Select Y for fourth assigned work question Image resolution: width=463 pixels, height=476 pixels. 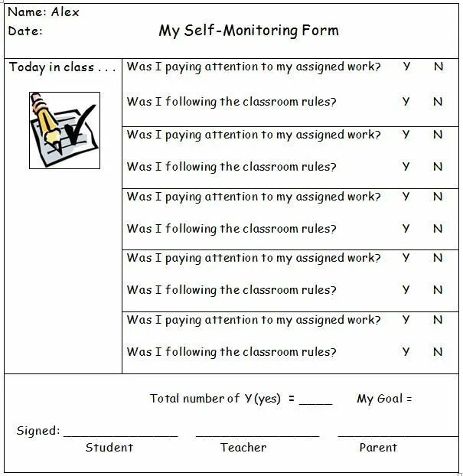(406, 257)
